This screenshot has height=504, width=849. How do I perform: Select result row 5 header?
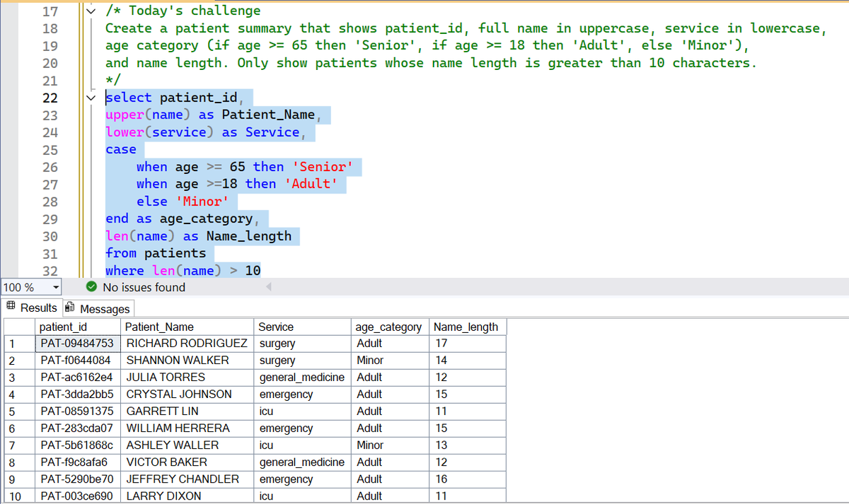tap(20, 411)
